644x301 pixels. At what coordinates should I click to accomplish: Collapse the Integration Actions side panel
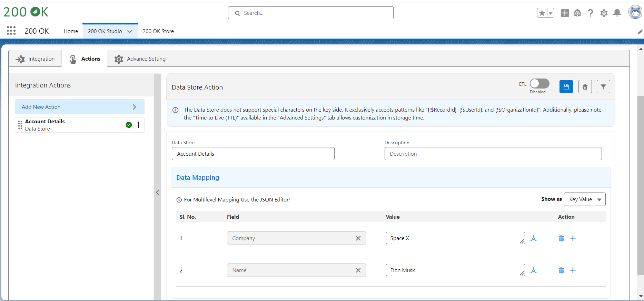click(158, 193)
